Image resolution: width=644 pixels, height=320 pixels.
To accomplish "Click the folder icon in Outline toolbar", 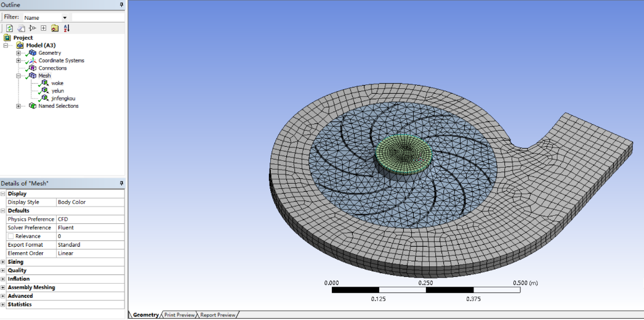I will click(55, 28).
